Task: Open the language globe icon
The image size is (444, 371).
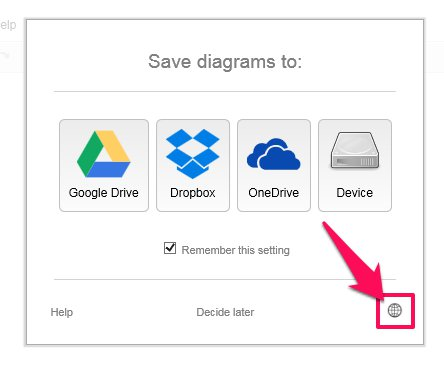Action: (x=395, y=311)
